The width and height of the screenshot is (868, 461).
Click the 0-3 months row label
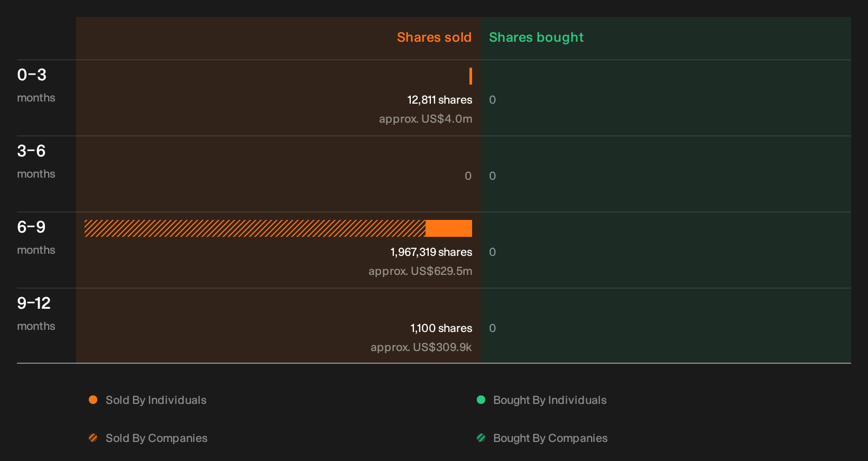(x=36, y=86)
